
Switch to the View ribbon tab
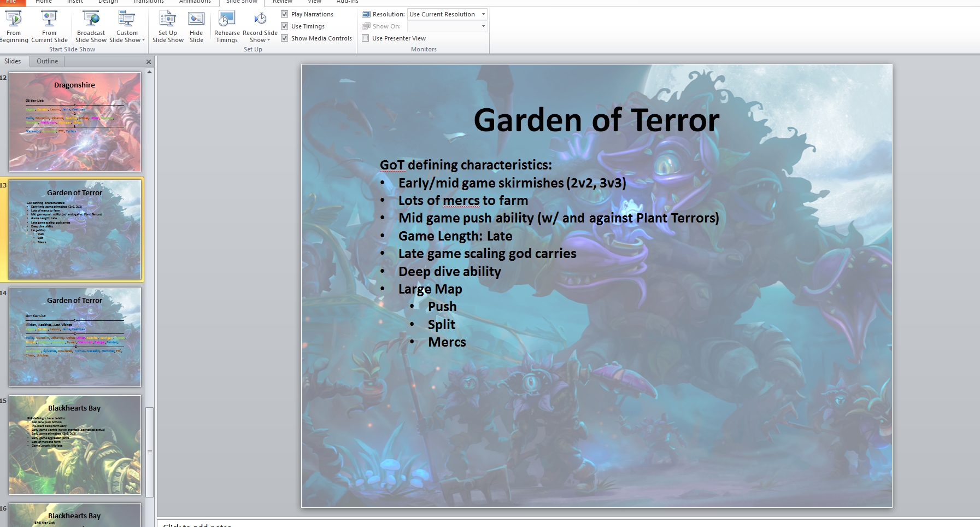(314, 2)
